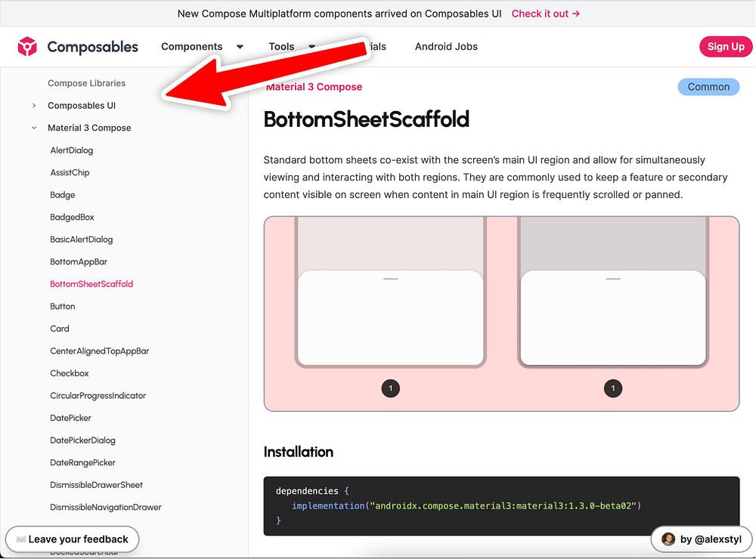Open Badge component page

point(62,195)
